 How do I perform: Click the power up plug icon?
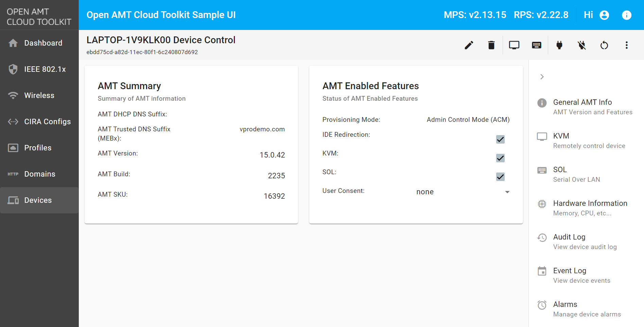[x=559, y=45]
